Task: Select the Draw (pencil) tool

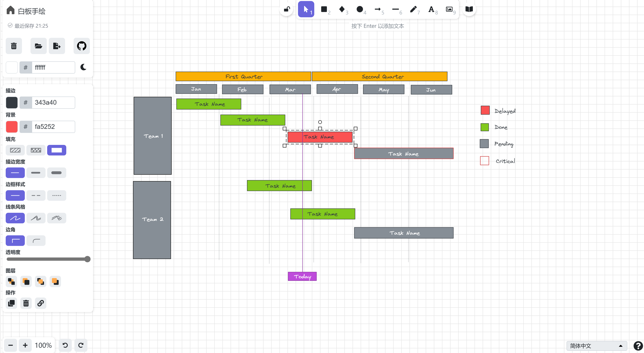Action: (x=413, y=10)
